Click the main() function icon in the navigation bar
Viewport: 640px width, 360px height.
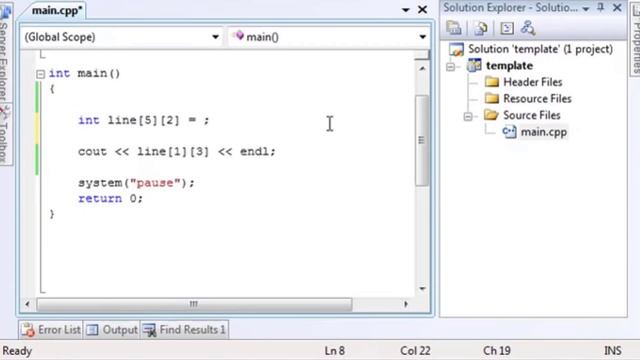[x=238, y=36]
